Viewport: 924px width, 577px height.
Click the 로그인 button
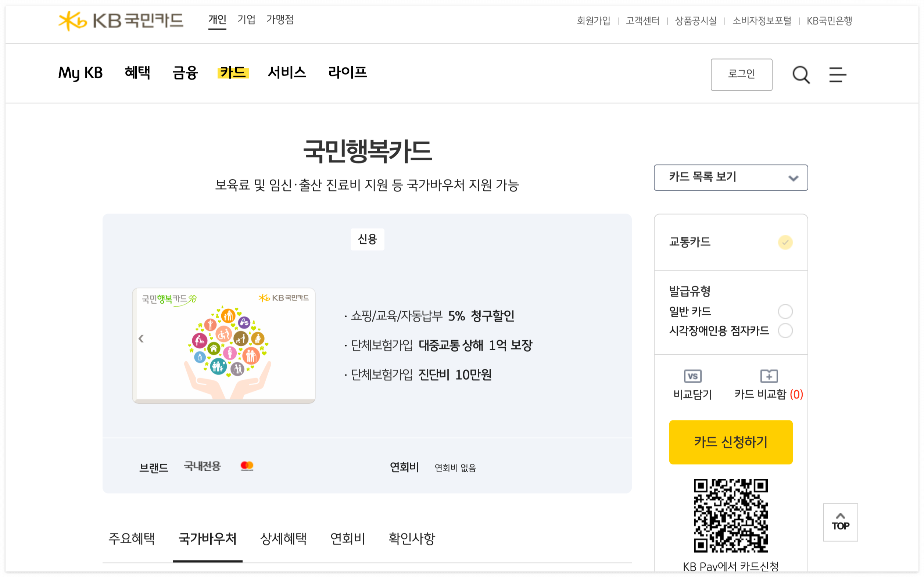coord(741,74)
